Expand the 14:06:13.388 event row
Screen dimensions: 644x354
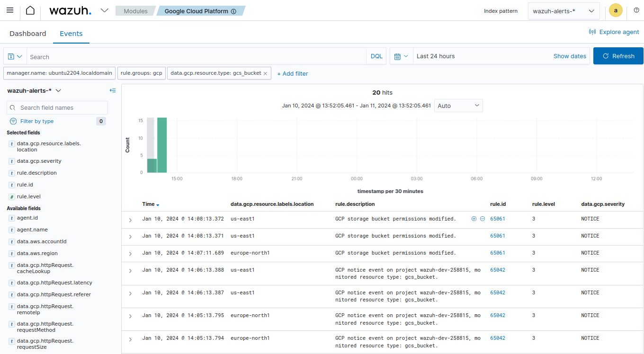point(130,271)
